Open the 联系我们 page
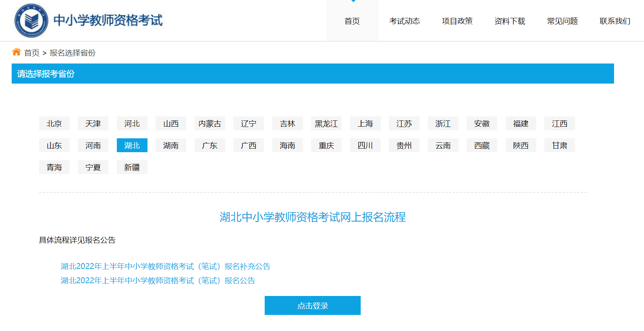644x331 pixels. click(x=615, y=21)
